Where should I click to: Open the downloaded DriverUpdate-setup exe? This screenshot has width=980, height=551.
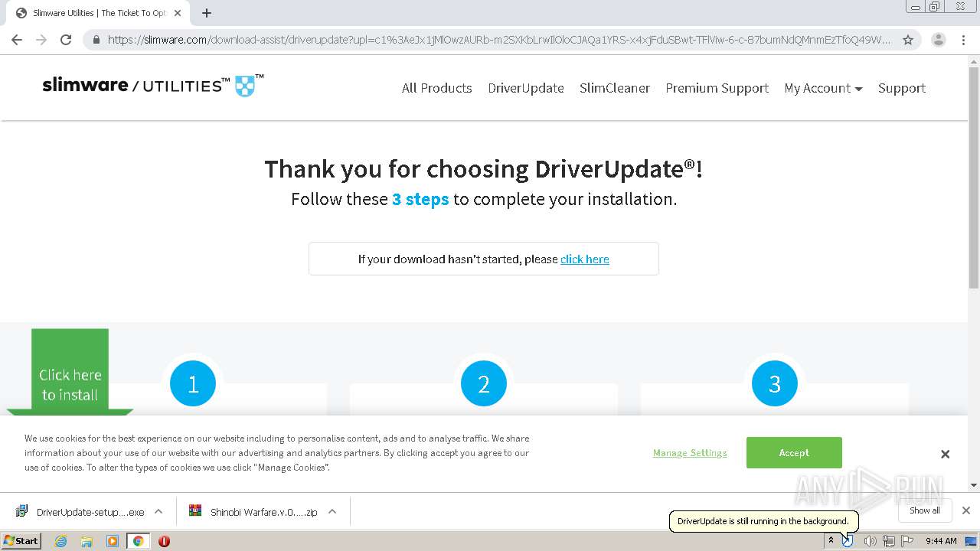pos(81,512)
